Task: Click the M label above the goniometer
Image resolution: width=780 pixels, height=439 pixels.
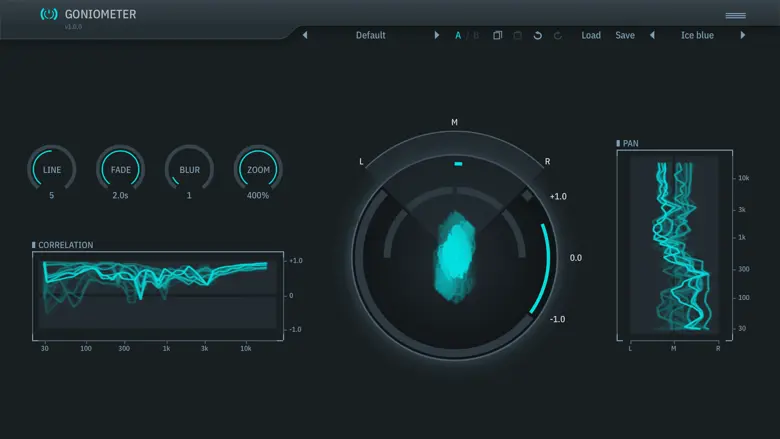Action: (x=454, y=122)
